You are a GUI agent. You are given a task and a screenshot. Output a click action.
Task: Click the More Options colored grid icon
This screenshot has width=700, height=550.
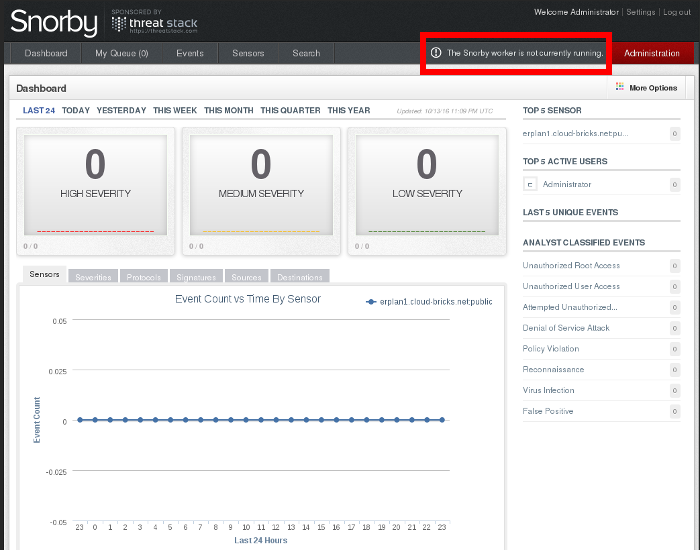(620, 86)
